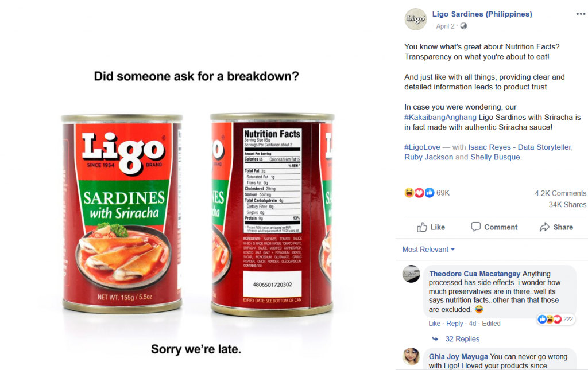Expand the Most Relevant comment sorting dropdown
588x370 pixels.
(x=428, y=250)
